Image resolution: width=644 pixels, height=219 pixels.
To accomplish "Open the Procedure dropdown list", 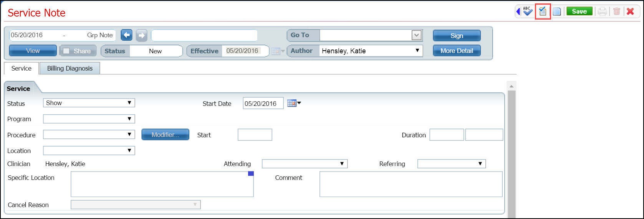I will coord(129,135).
